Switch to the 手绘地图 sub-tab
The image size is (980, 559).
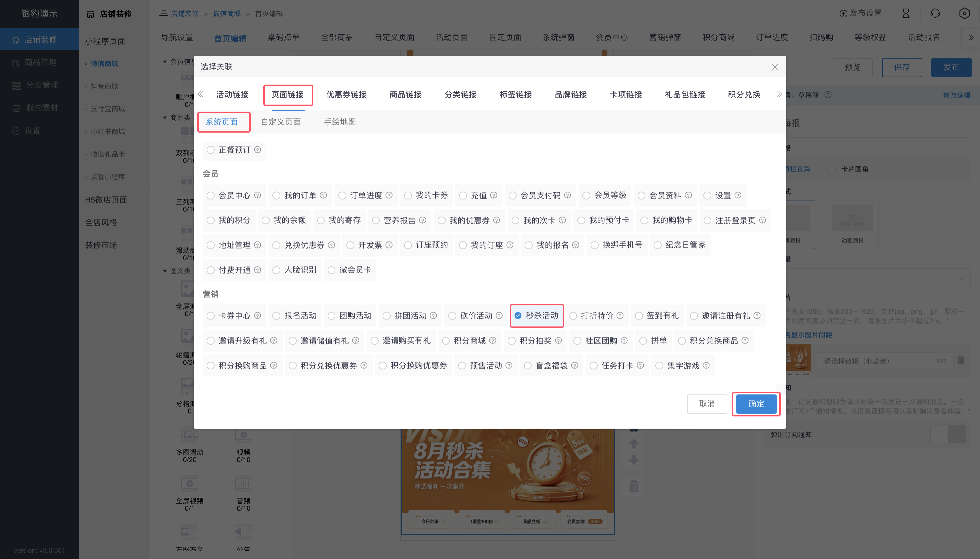point(340,122)
